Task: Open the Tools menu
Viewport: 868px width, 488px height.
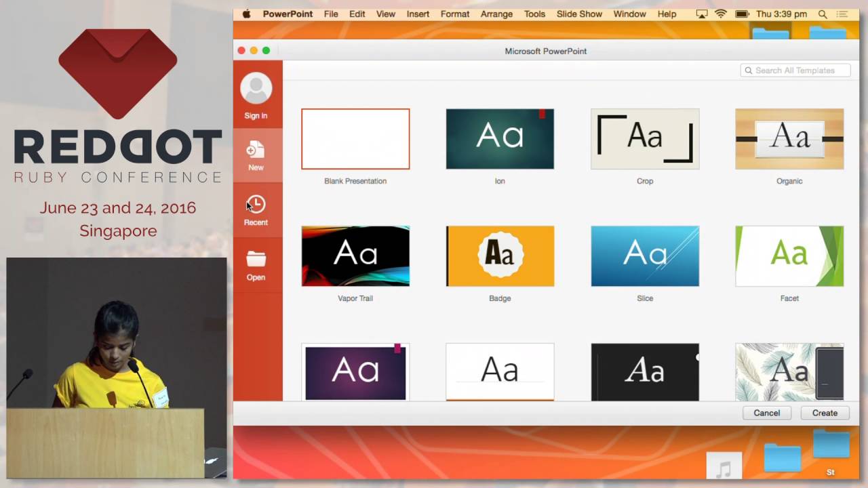Action: pyautogui.click(x=534, y=14)
